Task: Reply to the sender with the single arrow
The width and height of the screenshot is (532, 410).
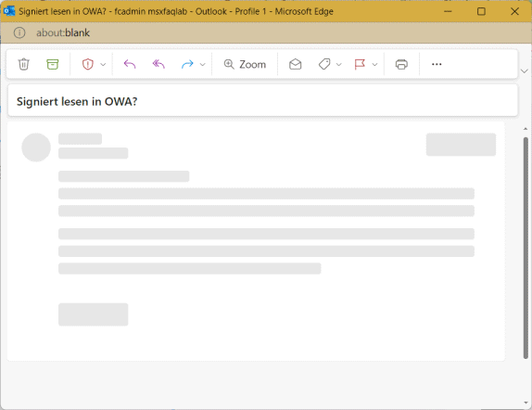Action: (x=130, y=64)
